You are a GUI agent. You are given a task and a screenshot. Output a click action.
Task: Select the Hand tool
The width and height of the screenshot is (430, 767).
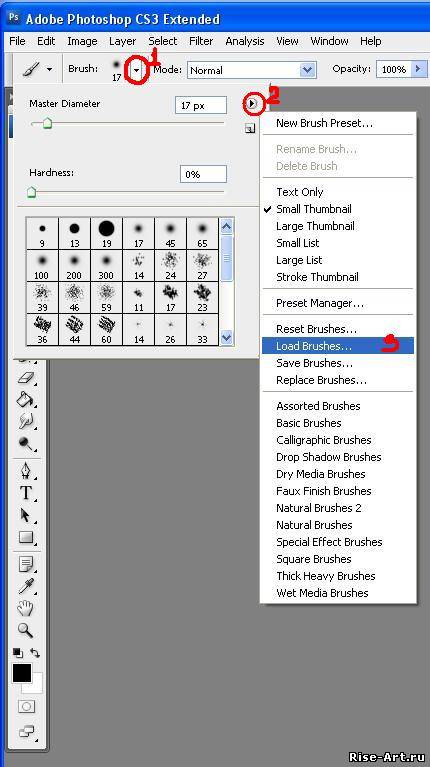pos(25,608)
